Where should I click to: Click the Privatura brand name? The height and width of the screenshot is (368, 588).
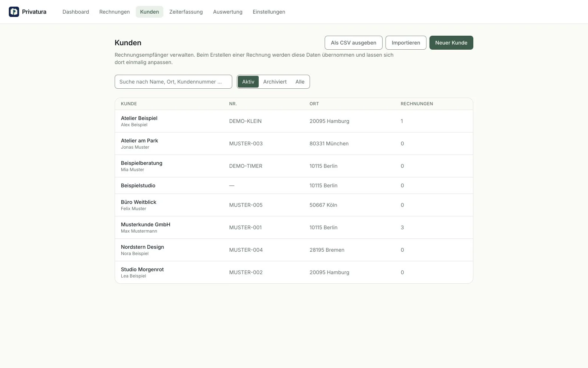tap(34, 12)
